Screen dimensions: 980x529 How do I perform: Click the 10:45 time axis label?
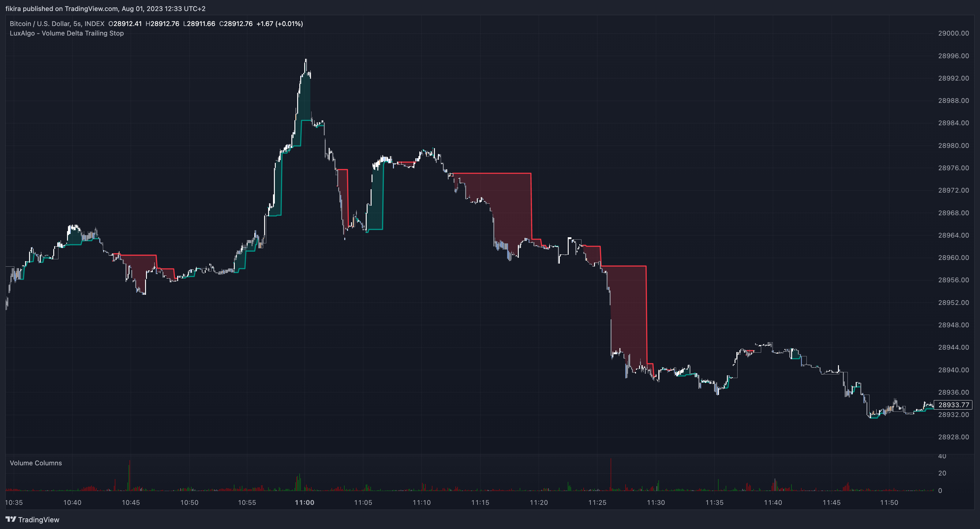click(131, 502)
